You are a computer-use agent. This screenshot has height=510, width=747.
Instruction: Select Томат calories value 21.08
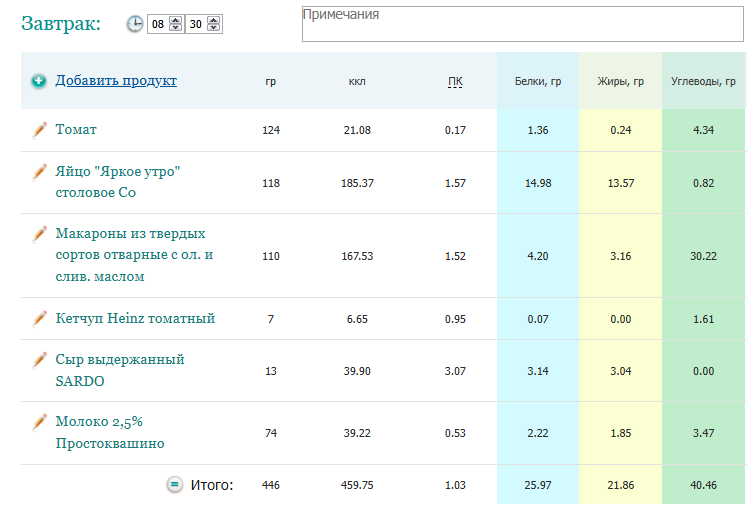357,130
